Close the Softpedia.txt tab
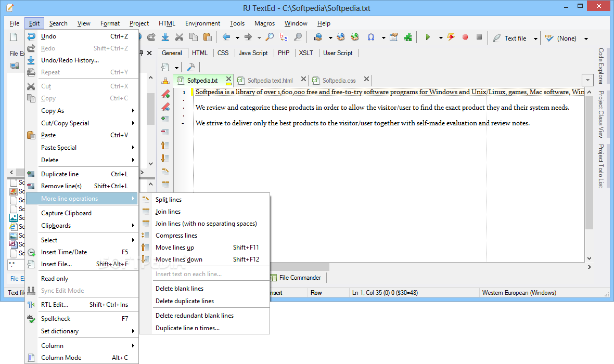The image size is (614, 364). tap(228, 80)
